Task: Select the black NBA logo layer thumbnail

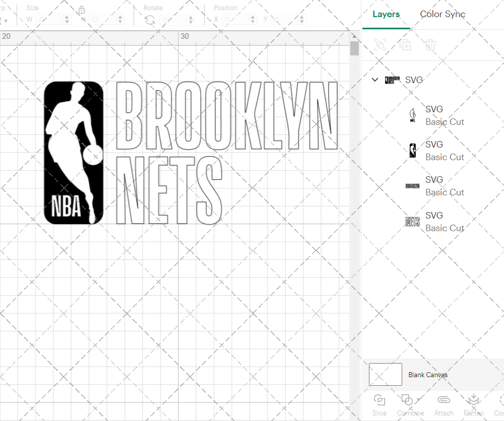Action: pos(413,151)
